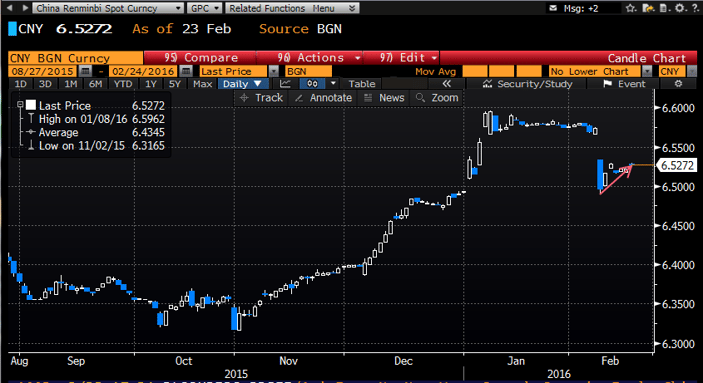Click the 'Low on 11/02/15' legend row
Image resolution: width=703 pixels, height=383 pixels.
point(96,146)
